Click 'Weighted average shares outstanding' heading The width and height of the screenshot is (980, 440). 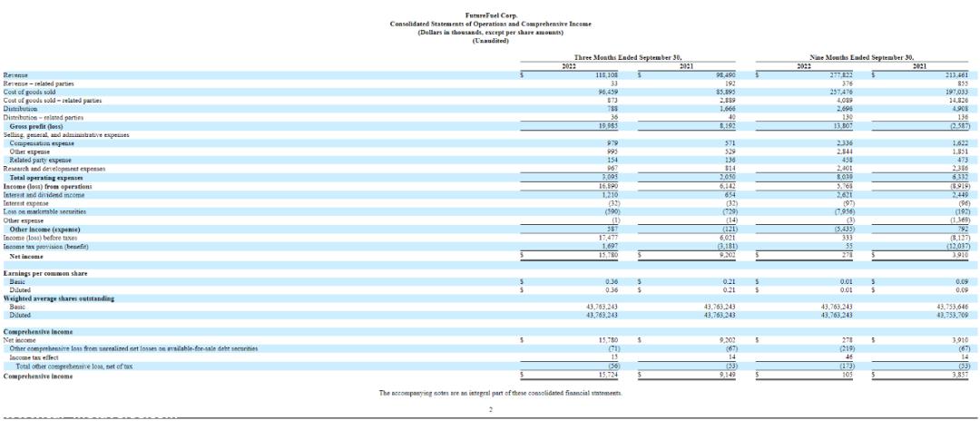point(59,298)
